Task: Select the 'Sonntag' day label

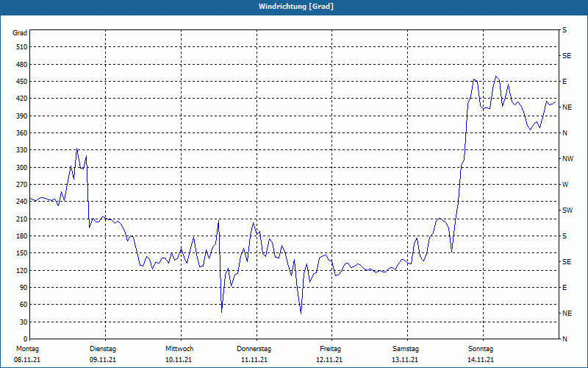Action: click(x=481, y=349)
